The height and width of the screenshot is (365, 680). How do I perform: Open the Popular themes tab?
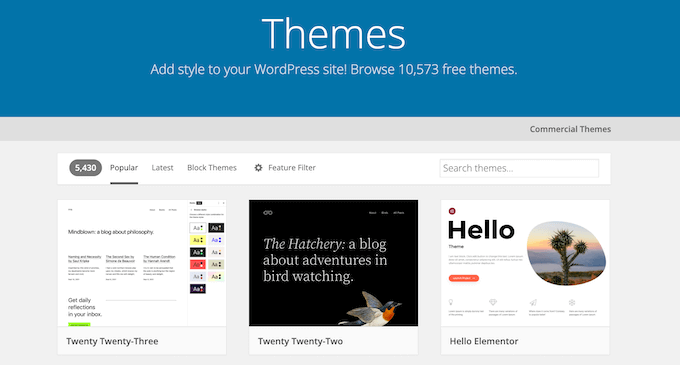click(124, 168)
